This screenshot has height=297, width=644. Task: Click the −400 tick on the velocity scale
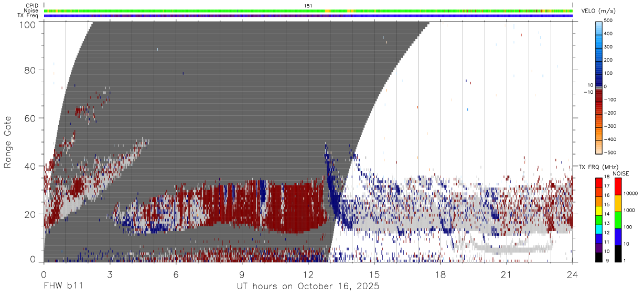611,139
